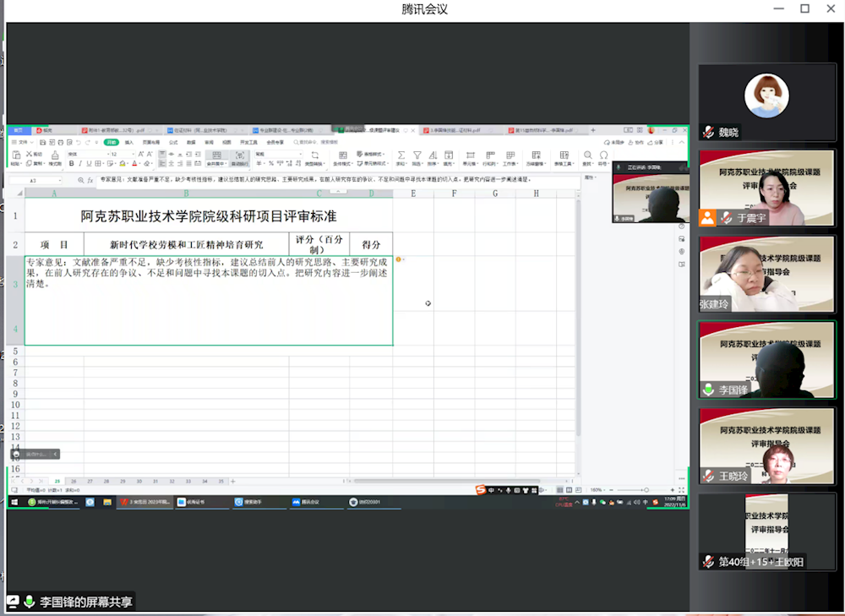Click the Decrease Font Size icon
845x616 pixels.
click(x=150, y=154)
